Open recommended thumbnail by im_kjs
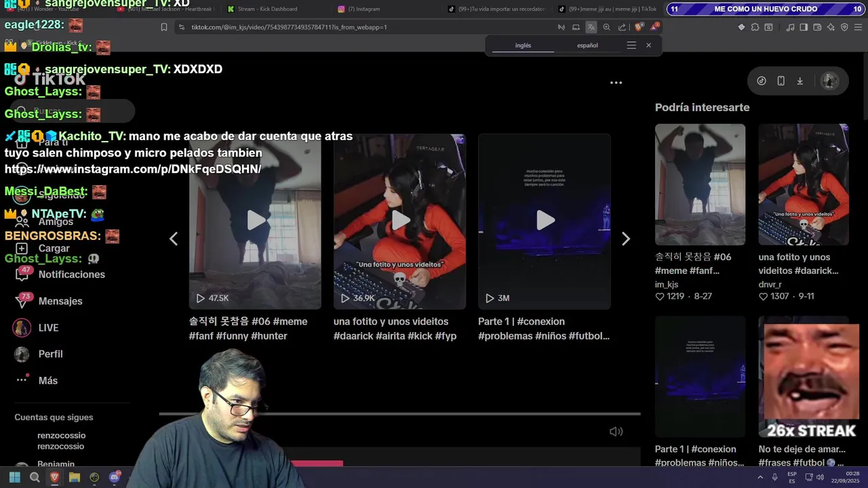Screen dimensions: 868x488 [x=700, y=184]
